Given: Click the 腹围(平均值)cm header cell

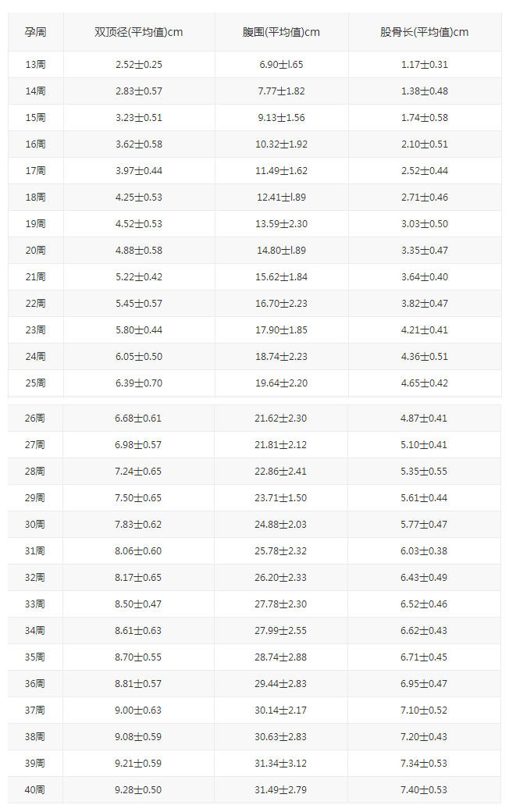Looking at the screenshot, I should click(281, 32).
